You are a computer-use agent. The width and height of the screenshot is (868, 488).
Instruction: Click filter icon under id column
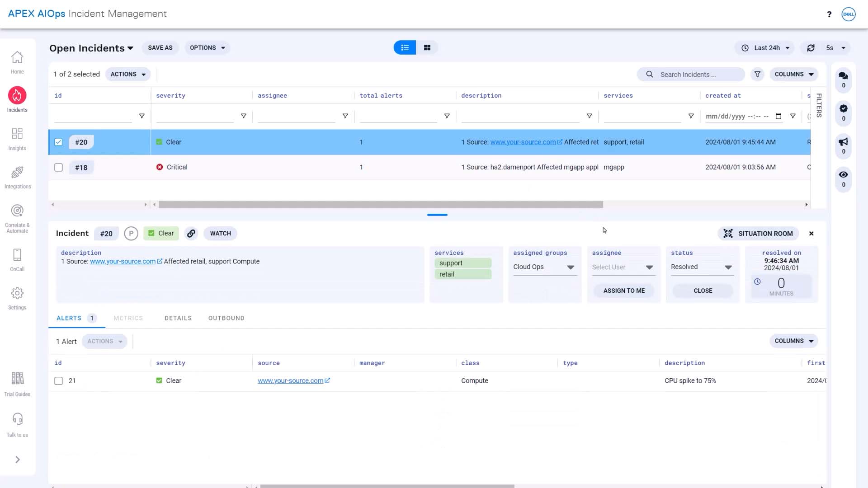pos(142,116)
